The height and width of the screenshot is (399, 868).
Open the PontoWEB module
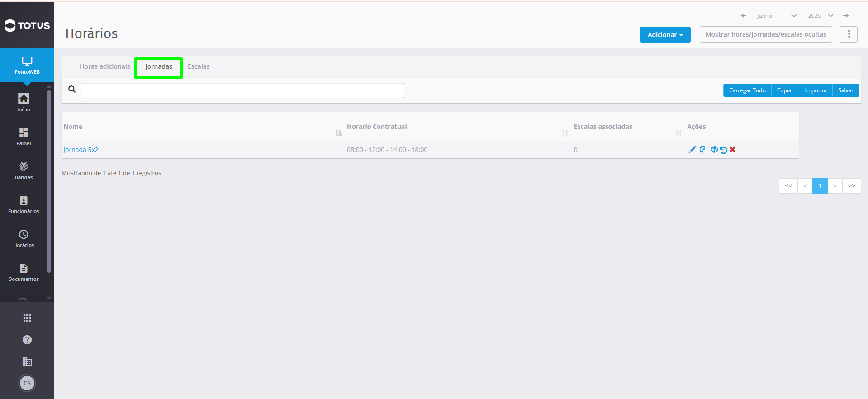(27, 66)
